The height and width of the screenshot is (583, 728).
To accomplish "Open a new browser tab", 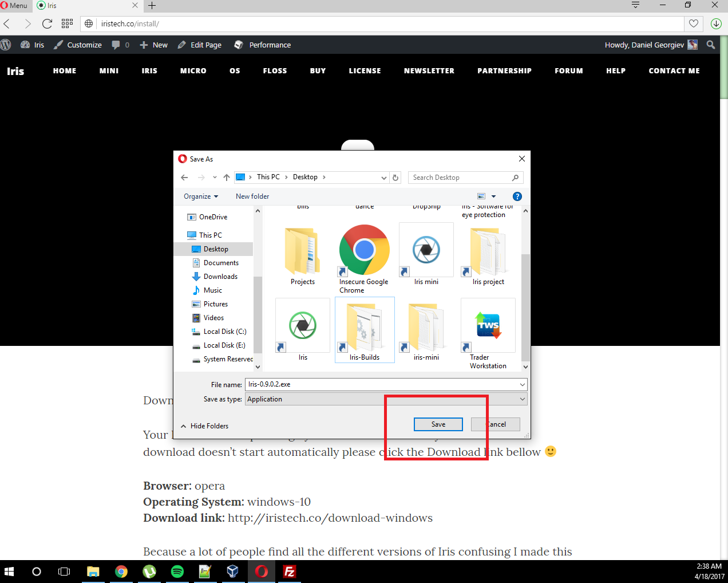I will point(152,5).
